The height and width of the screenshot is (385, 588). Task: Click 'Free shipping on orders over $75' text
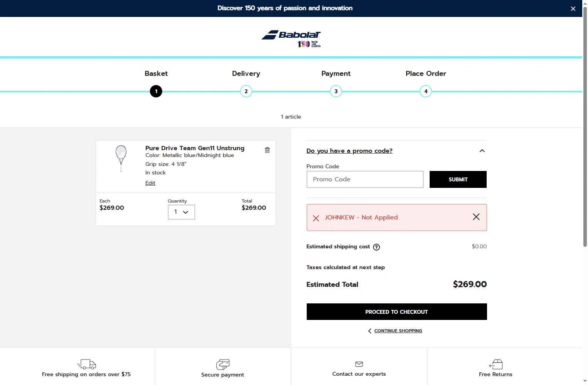86,374
